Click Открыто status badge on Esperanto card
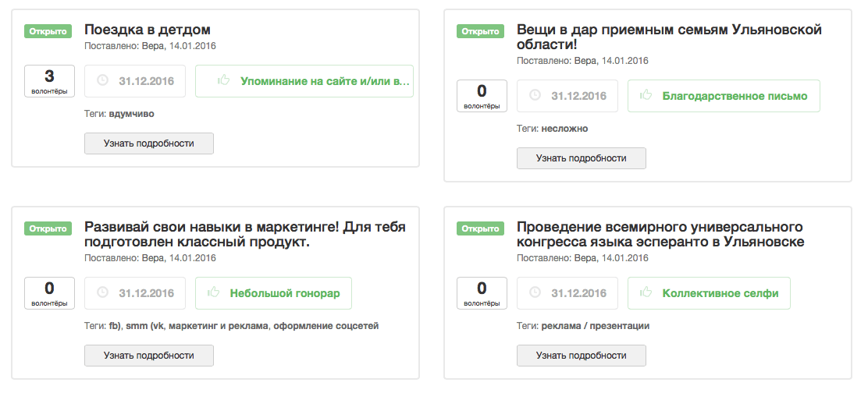This screenshot has width=868, height=393. 480,229
